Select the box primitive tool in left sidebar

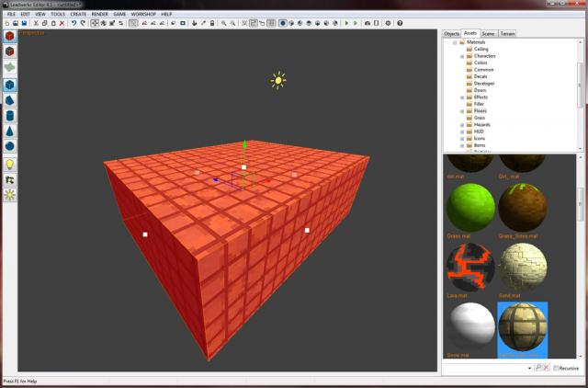pos(9,86)
